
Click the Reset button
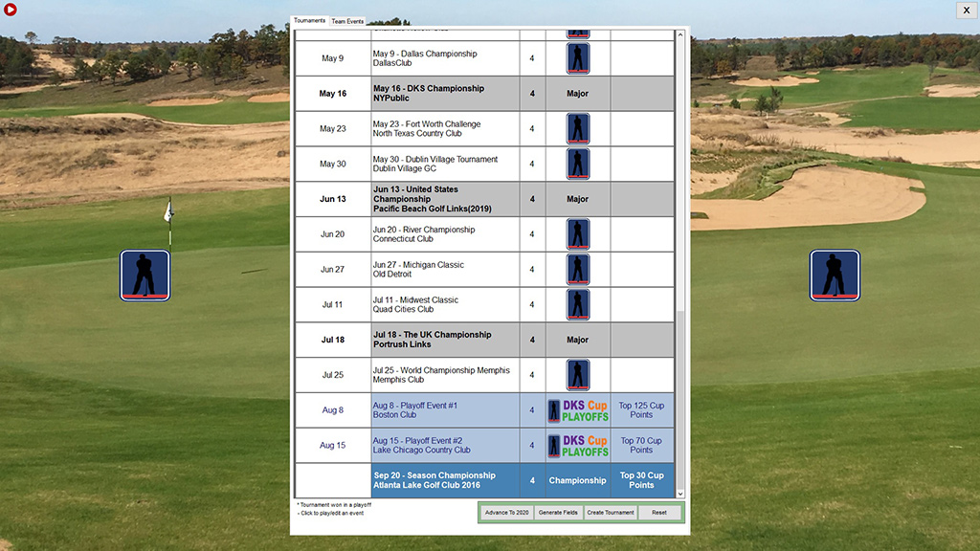659,513
